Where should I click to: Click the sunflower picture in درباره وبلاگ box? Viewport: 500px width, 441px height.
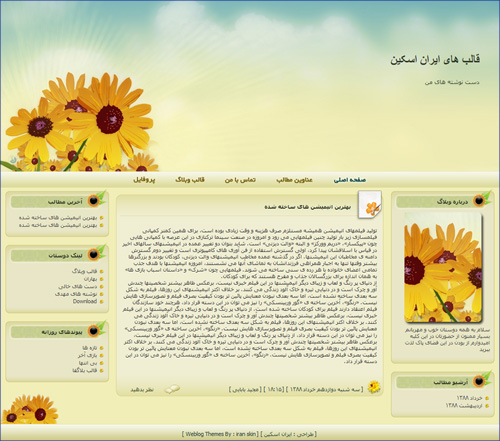tap(443, 268)
